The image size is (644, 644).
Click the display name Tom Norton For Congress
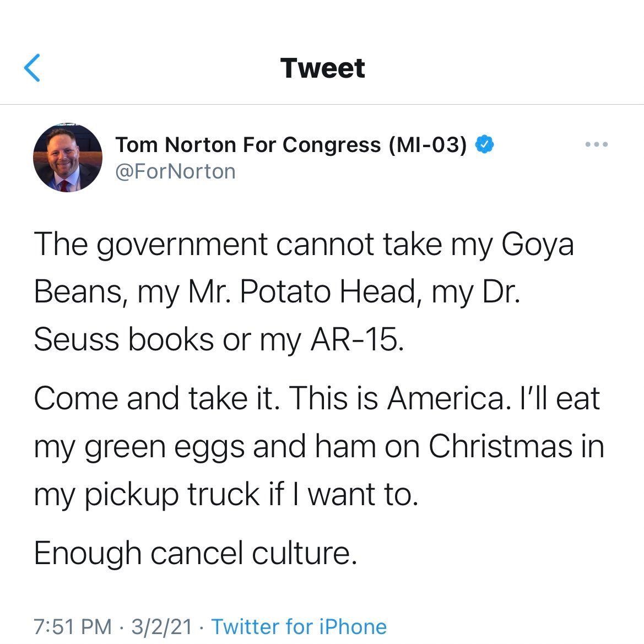pos(248,145)
